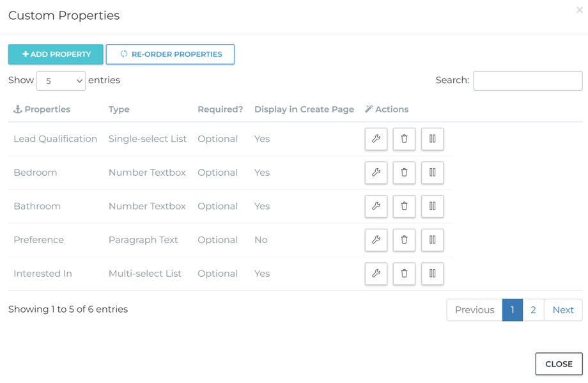Click the columns icon in Preference row
Screen dimensions: 588x383
(432, 240)
